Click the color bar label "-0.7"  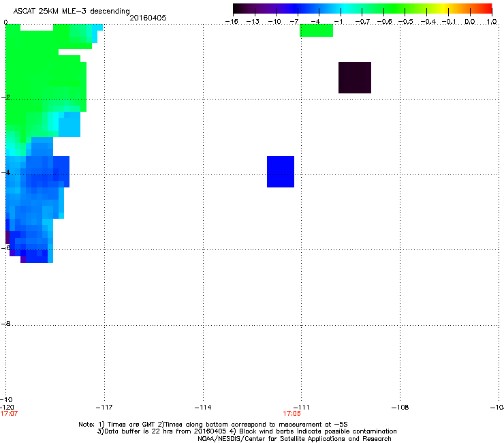pos(362,22)
